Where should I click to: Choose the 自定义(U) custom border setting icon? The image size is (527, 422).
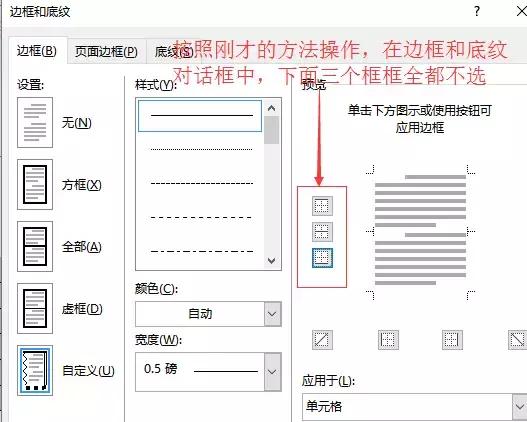point(35,370)
